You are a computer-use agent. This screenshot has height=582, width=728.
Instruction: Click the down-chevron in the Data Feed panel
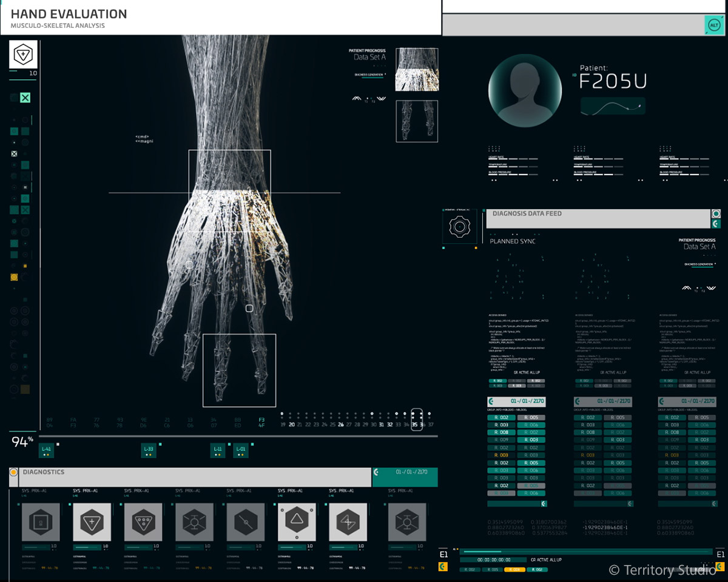tap(711, 288)
